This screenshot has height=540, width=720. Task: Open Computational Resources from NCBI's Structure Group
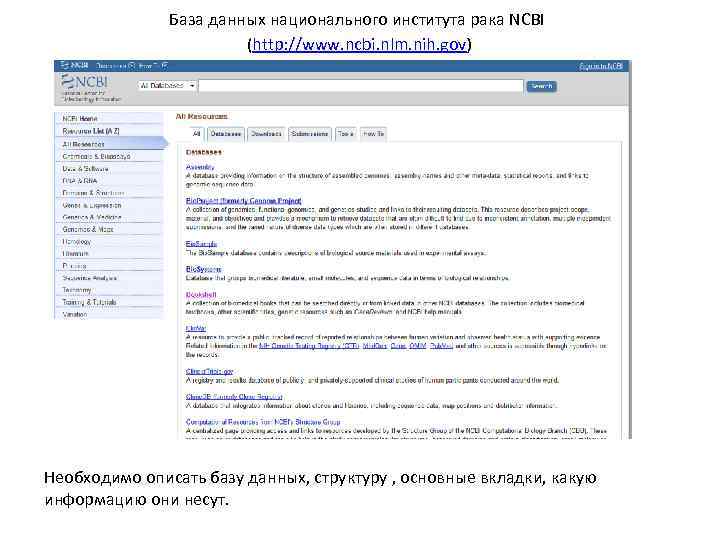tap(263, 422)
